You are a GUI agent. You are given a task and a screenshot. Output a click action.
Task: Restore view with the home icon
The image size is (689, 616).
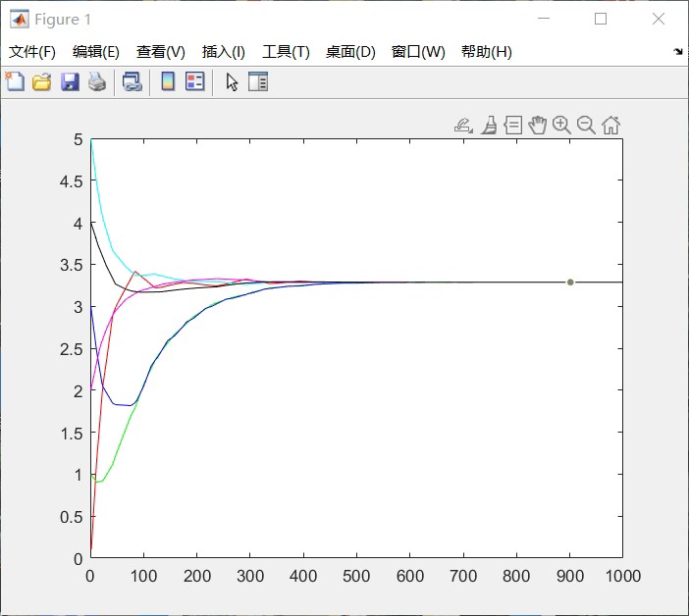point(610,126)
